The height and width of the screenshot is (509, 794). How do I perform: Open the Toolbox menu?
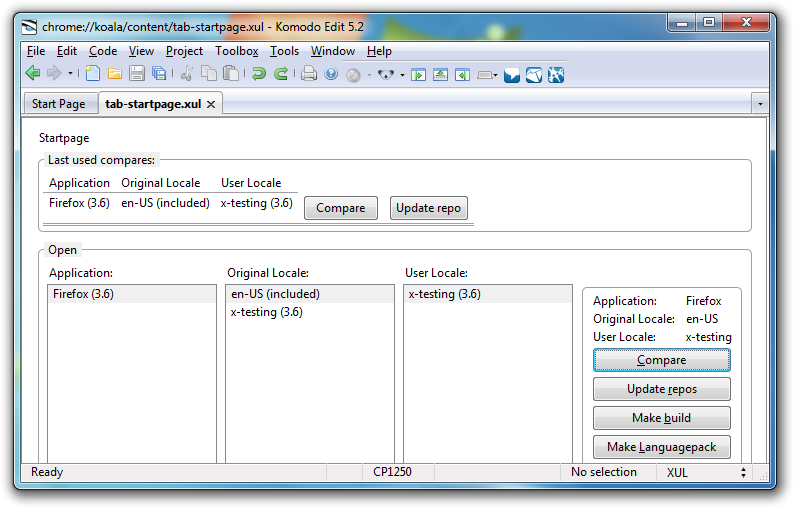point(236,51)
